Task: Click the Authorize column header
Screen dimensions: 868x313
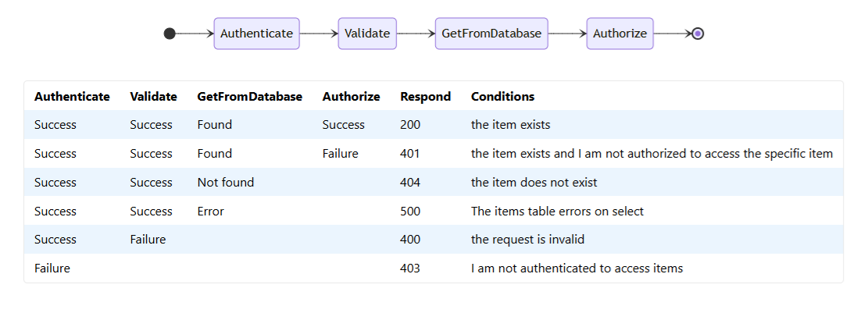Action: [351, 97]
